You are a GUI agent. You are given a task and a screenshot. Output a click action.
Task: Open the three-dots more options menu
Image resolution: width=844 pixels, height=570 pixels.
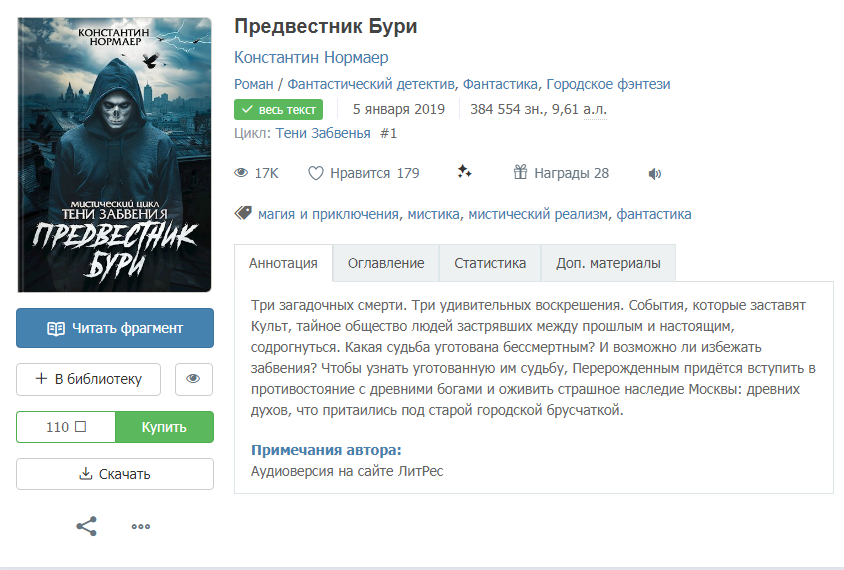coord(141,526)
